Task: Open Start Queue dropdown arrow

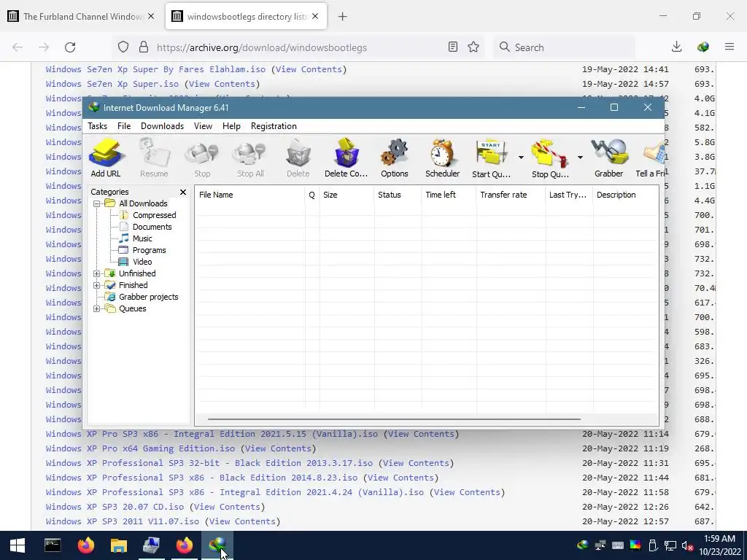Action: click(x=521, y=157)
